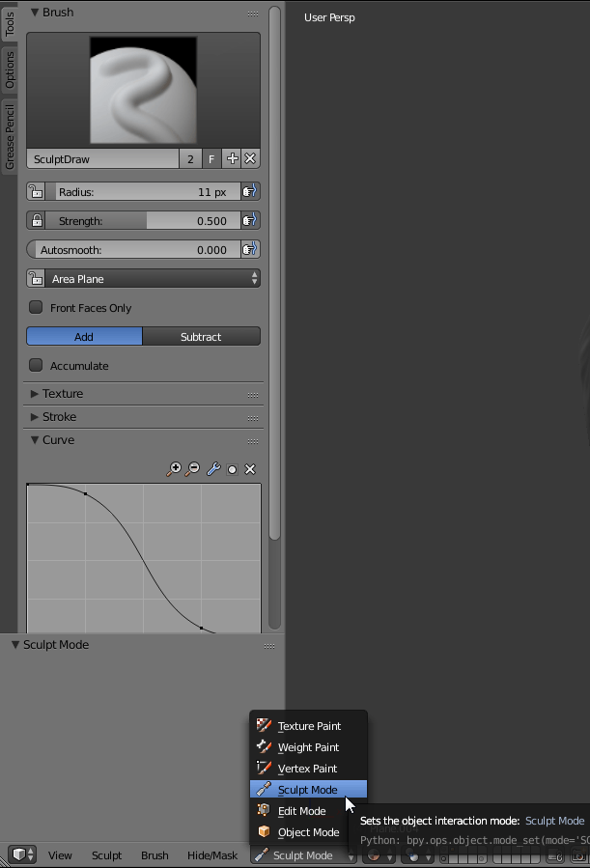Open the curve tools wrench icon
The height and width of the screenshot is (868, 590).
pyautogui.click(x=213, y=469)
